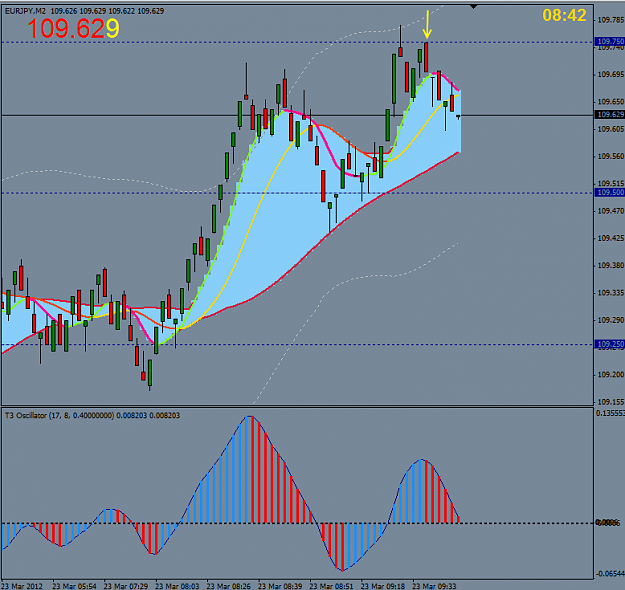
Task: Click the large red 109.629 price display
Action: 73,29
